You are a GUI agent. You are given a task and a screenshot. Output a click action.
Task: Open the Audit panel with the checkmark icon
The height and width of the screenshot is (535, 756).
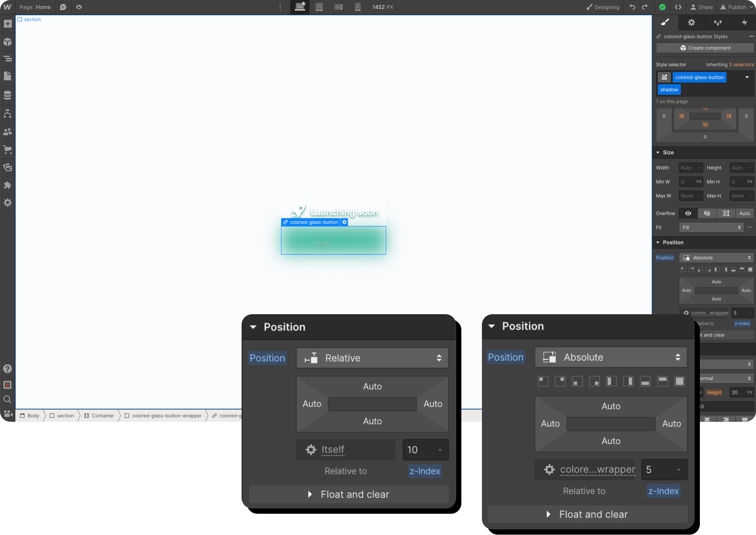pyautogui.click(x=662, y=7)
